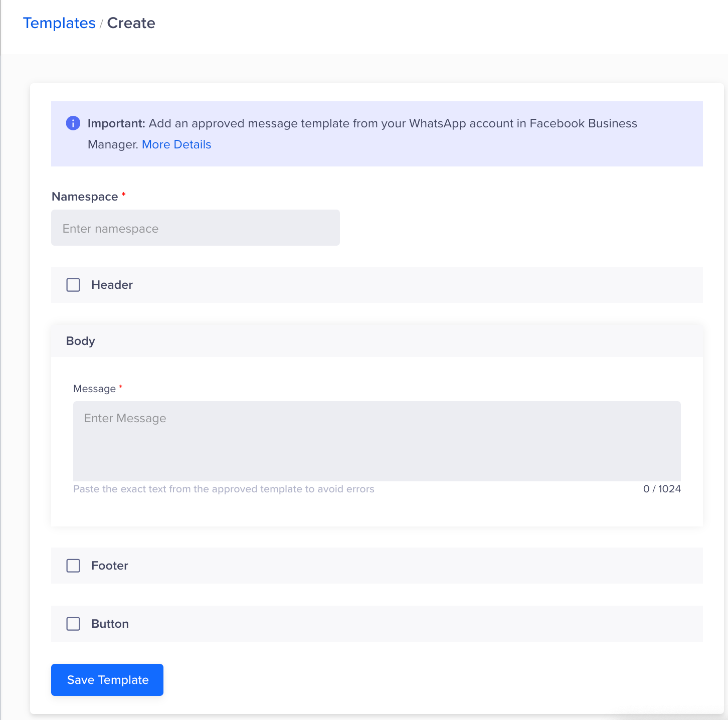The image size is (728, 720).
Task: Click the Create breadcrumb text
Action: (x=131, y=23)
